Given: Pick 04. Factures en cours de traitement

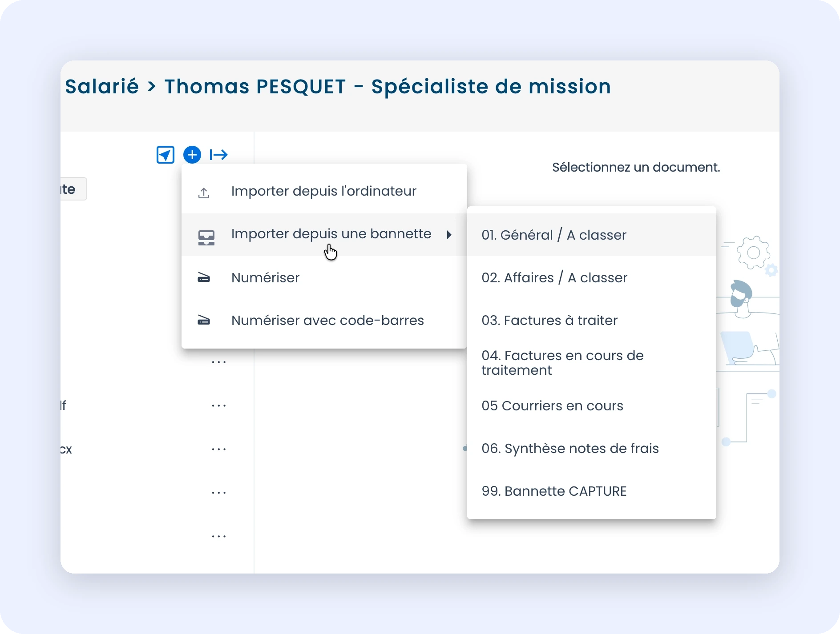Looking at the screenshot, I should click(x=592, y=363).
